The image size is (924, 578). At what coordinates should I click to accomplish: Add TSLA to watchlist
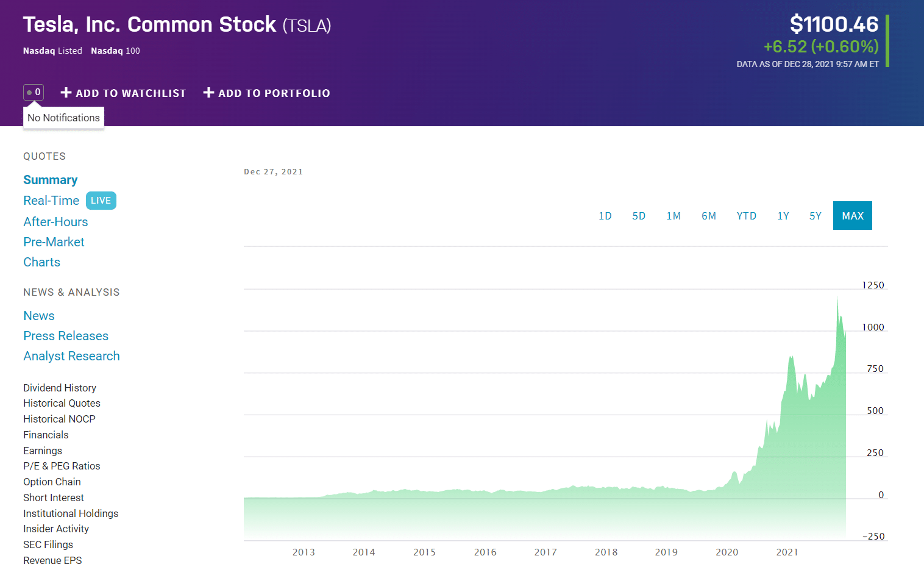point(123,93)
